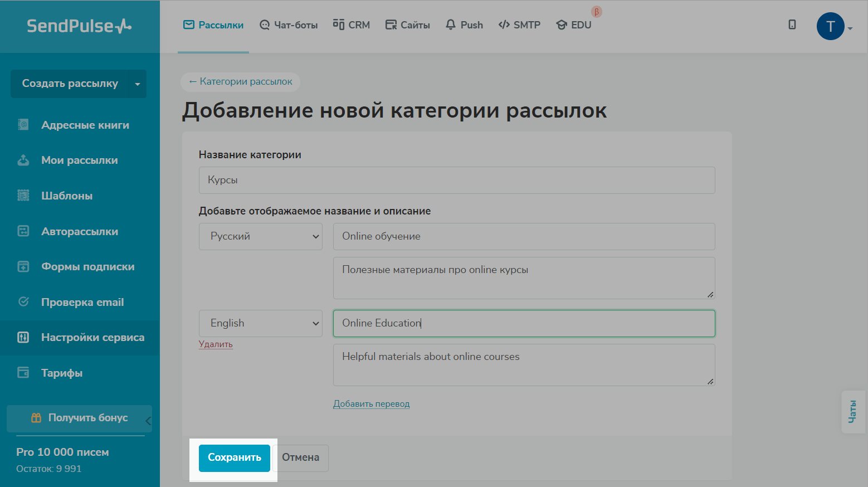Open the Templates section in sidebar
The image size is (868, 487).
(x=66, y=196)
